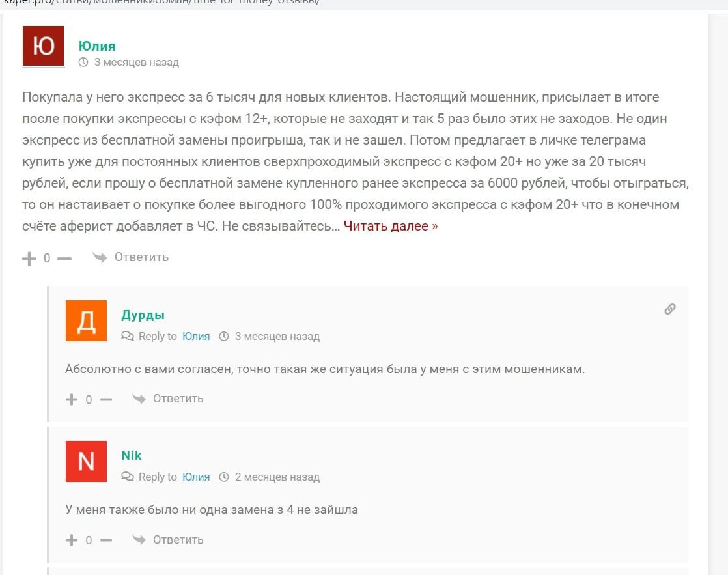Open the Дурды author name link

[143, 315]
